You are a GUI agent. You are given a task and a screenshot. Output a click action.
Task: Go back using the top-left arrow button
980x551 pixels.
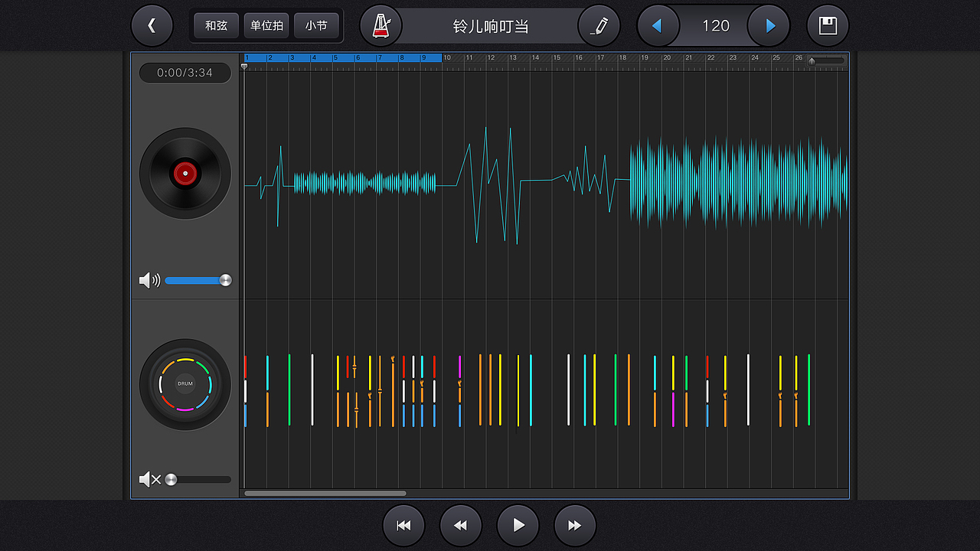pos(152,26)
